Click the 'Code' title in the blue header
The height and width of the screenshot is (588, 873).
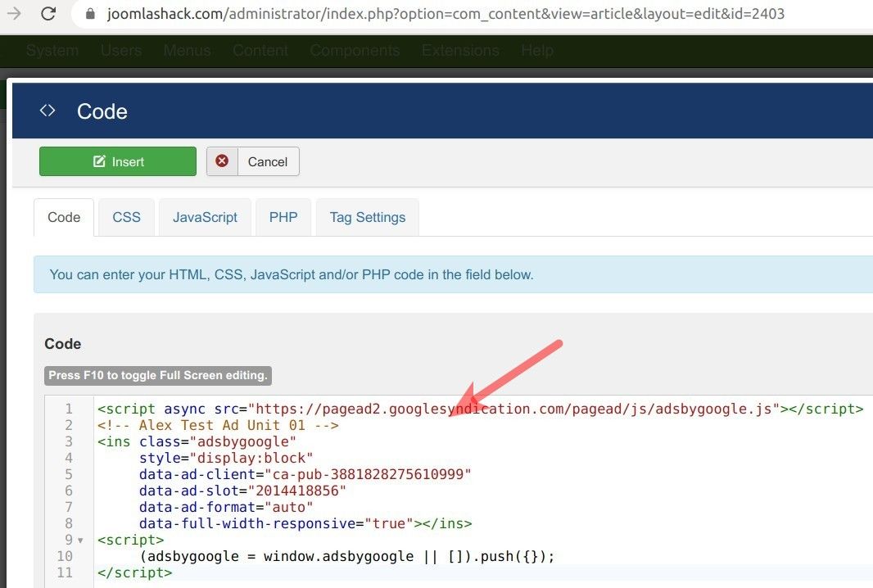click(102, 111)
